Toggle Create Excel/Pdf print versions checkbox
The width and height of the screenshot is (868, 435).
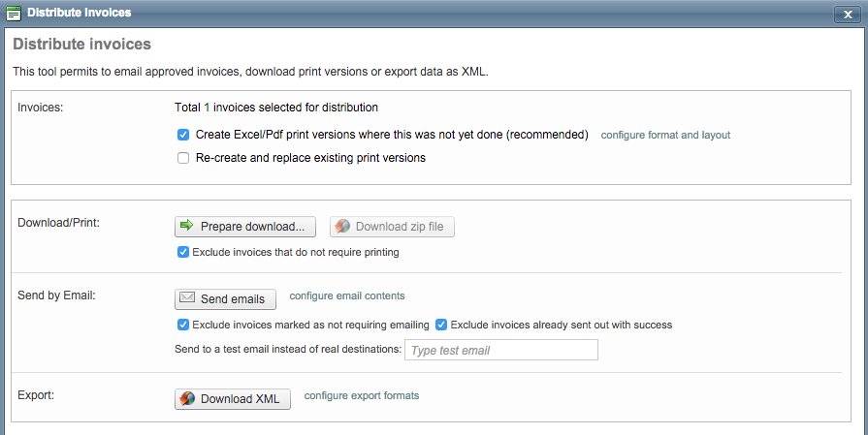pos(183,135)
